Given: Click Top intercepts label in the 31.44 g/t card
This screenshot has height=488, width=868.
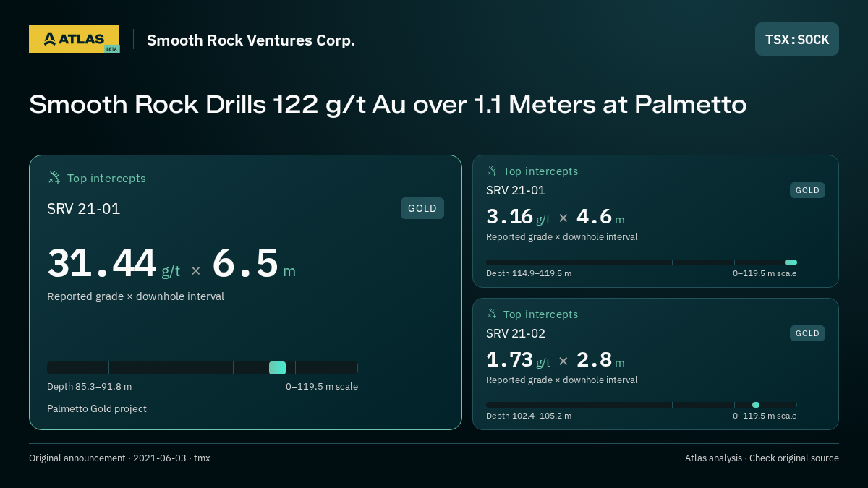Looking at the screenshot, I should click(x=106, y=178).
